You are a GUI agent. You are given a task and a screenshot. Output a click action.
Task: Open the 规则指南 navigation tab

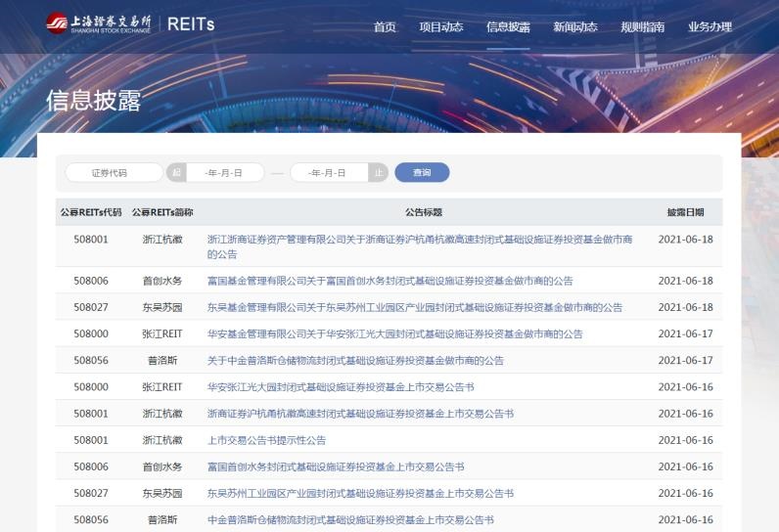click(642, 26)
